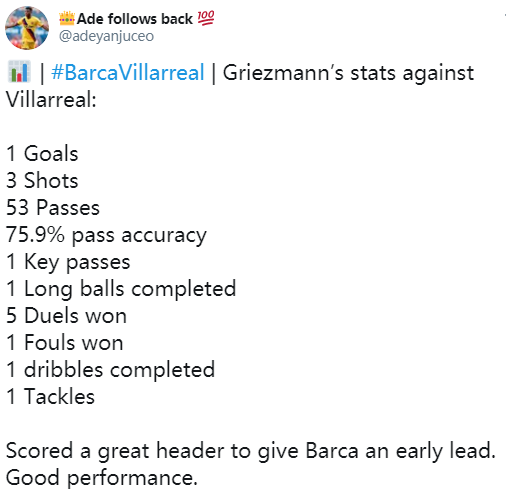Click the '1 Tackles' stat line
Viewport: 506px width, 489px height.
pos(50,397)
